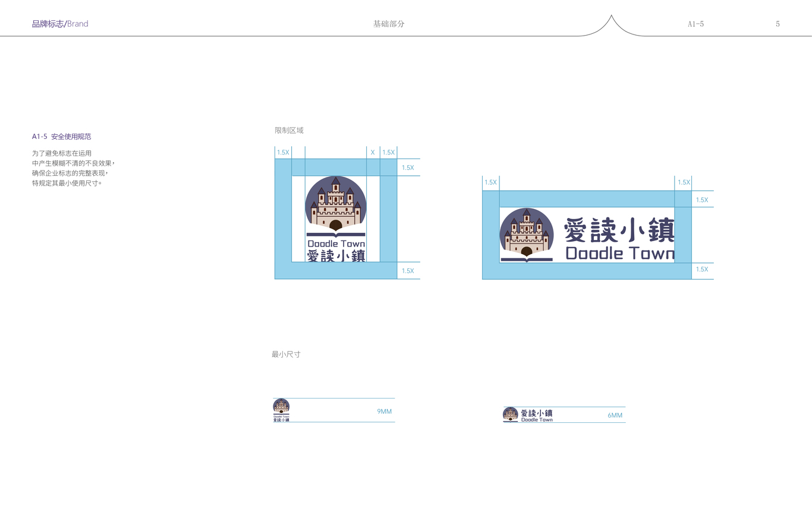Click the '9MM' minimum size label
Screen dimensions: 812x525
384,412
